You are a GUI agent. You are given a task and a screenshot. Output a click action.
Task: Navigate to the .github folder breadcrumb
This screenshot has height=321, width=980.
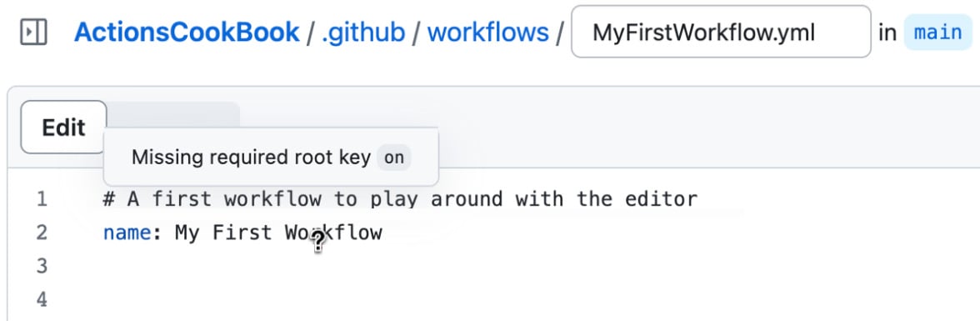[x=363, y=32]
